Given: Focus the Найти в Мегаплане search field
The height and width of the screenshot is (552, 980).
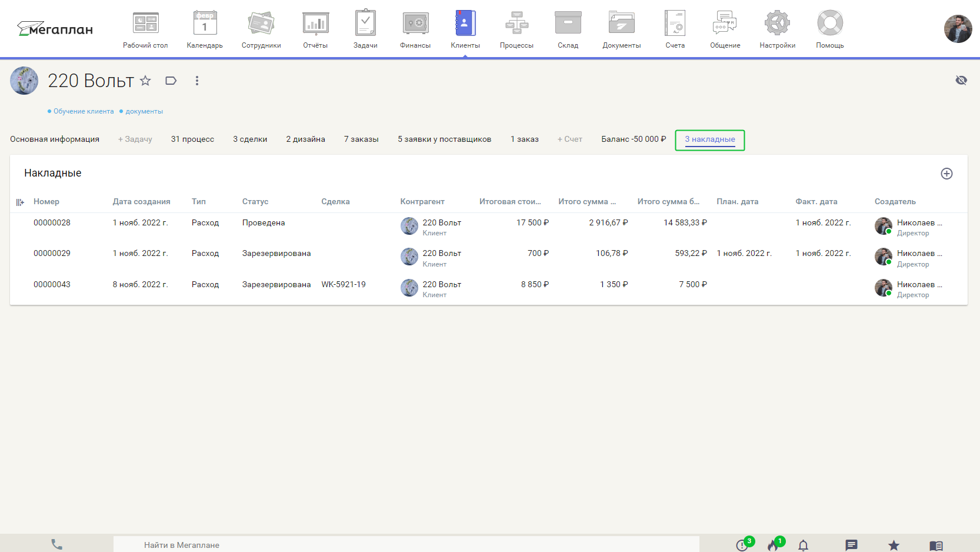Looking at the screenshot, I should [x=406, y=545].
